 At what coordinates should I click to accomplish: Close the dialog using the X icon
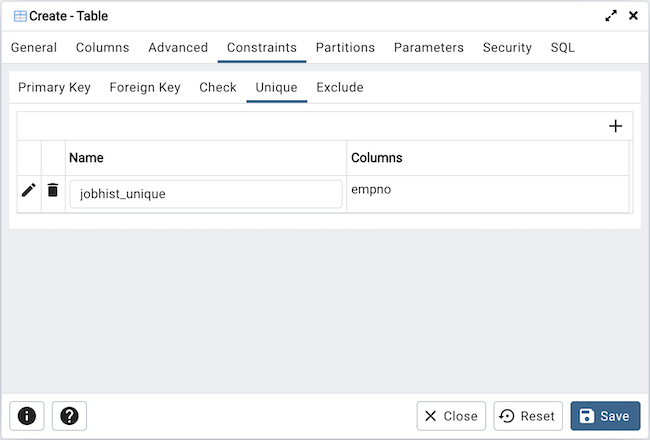633,16
